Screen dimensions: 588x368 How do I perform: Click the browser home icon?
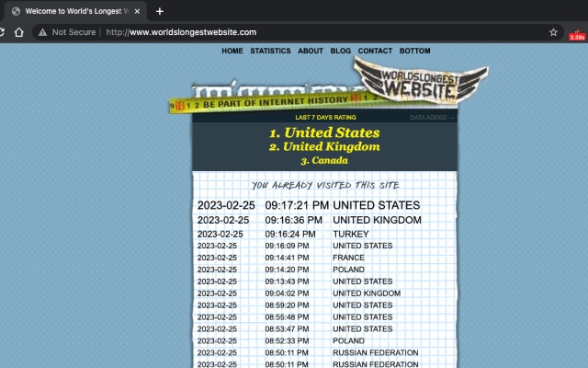18,31
